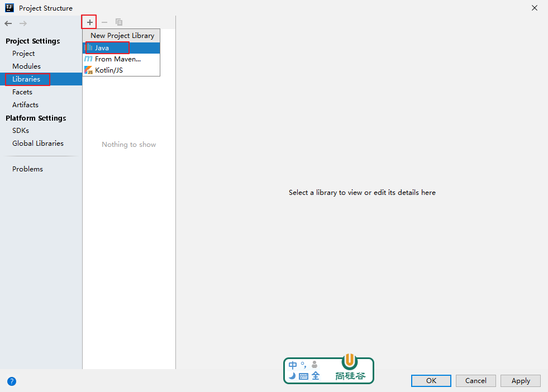Click the plus add library icon
Viewport: 548px width, 392px height.
click(90, 22)
